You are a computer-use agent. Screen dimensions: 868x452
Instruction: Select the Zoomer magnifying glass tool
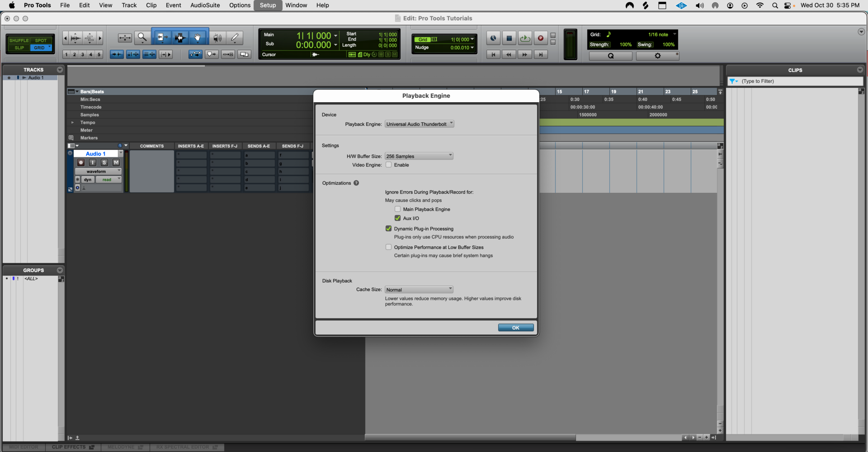click(x=142, y=38)
